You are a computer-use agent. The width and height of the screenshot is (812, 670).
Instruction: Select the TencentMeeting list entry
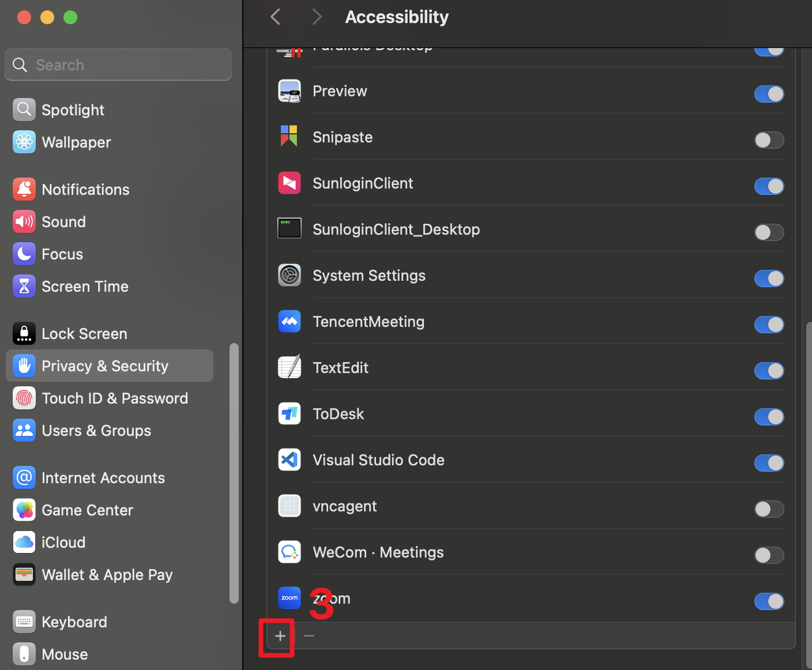tap(531, 322)
